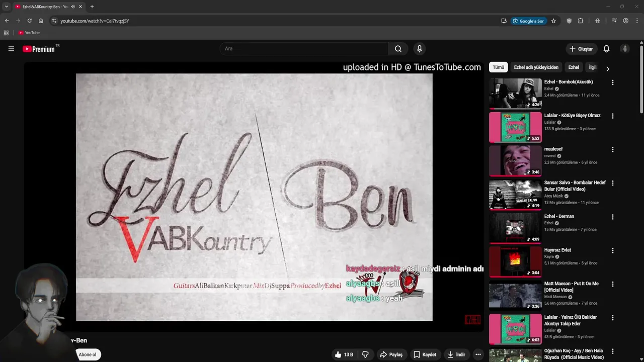Open browser media controls icon
Viewport: 644px width, 362px height.
pos(614,21)
